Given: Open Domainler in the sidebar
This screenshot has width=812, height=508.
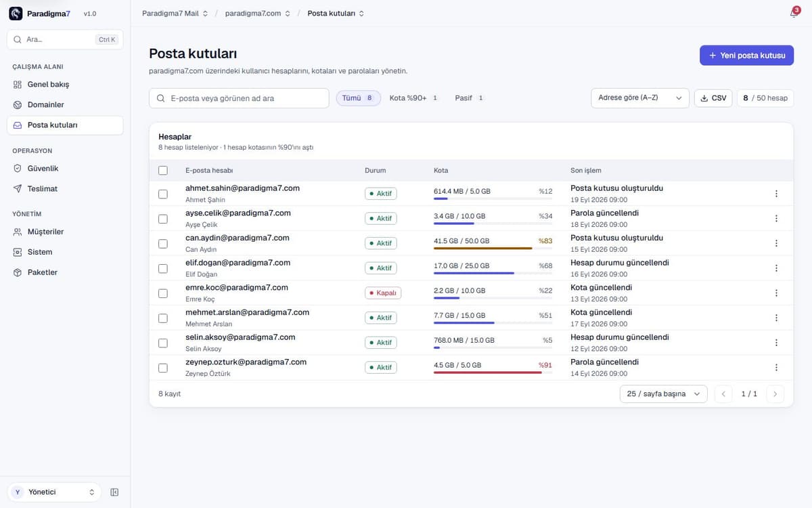Looking at the screenshot, I should (65, 105).
